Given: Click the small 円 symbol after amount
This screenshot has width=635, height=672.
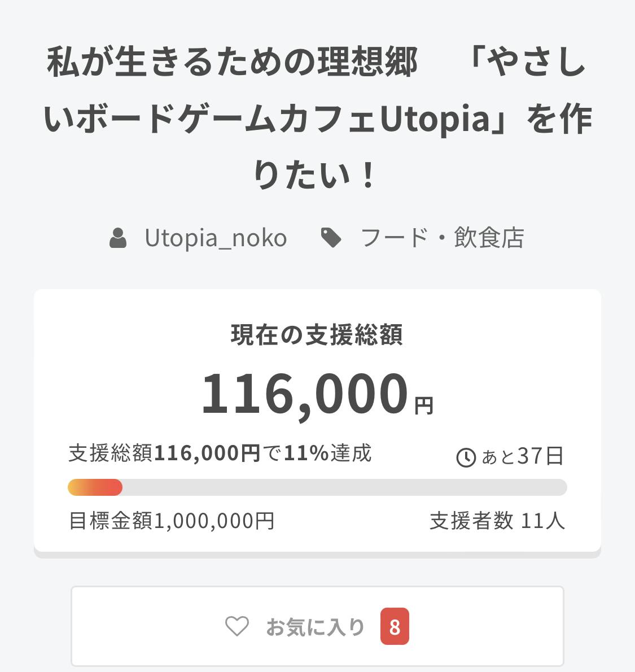Looking at the screenshot, I should (x=424, y=405).
